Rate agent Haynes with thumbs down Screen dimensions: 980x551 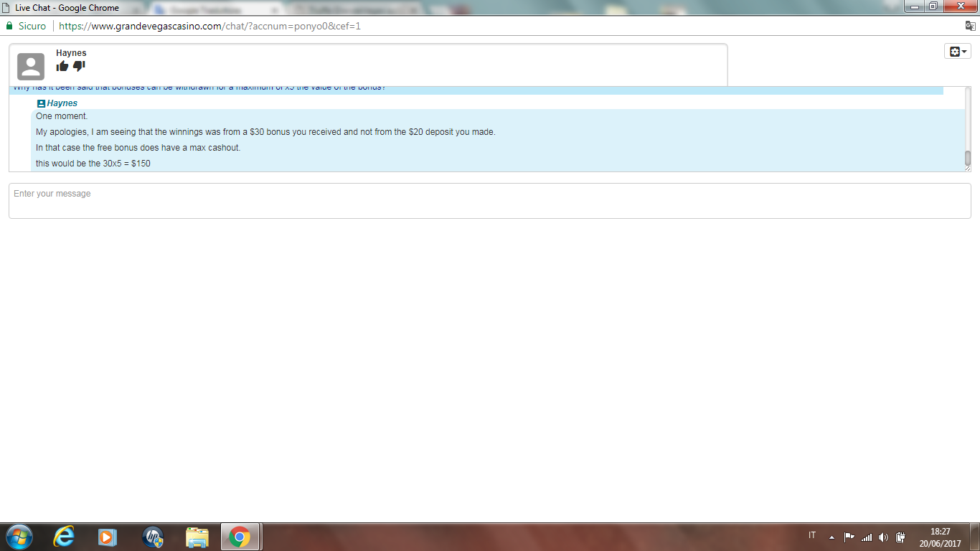(79, 66)
